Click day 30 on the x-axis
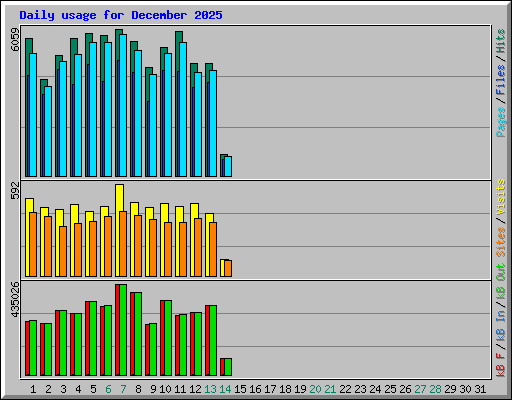512x400 pixels. tap(465, 389)
